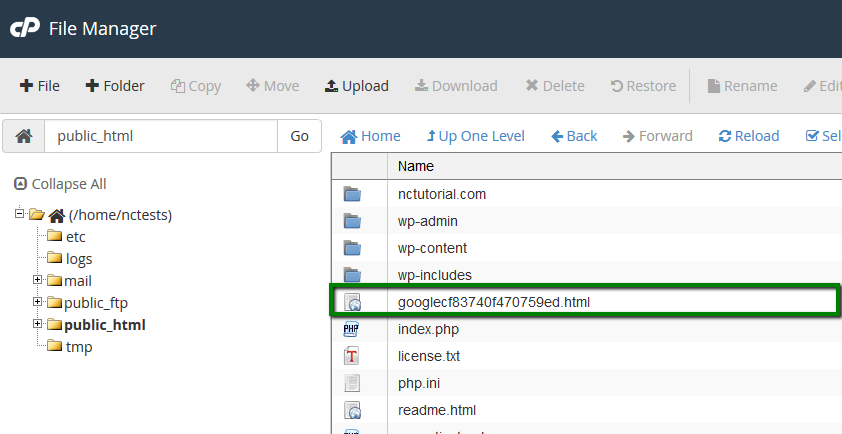Image resolution: width=842 pixels, height=434 pixels.
Task: Click the public_html path input field
Action: click(x=160, y=136)
